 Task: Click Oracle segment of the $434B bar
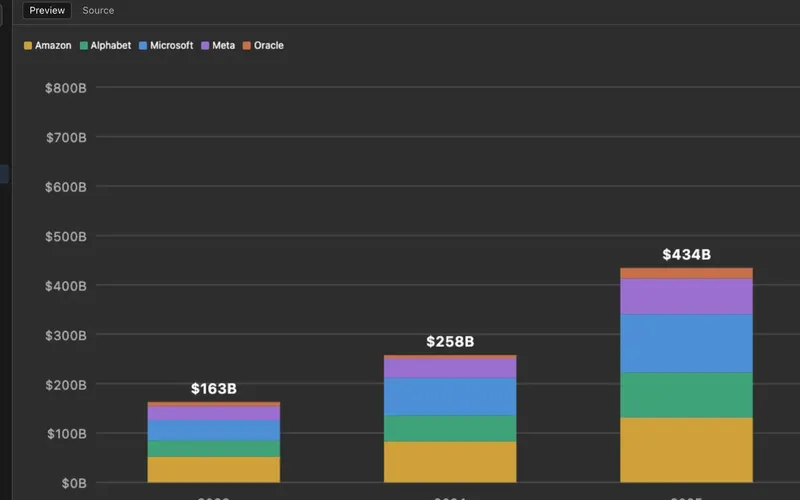click(x=686, y=273)
